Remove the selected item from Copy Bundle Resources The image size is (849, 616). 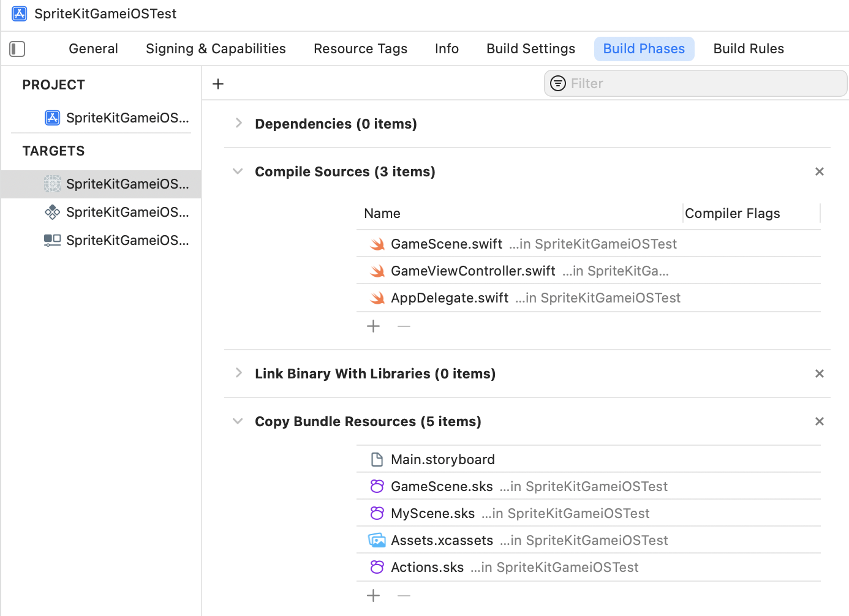[404, 596]
